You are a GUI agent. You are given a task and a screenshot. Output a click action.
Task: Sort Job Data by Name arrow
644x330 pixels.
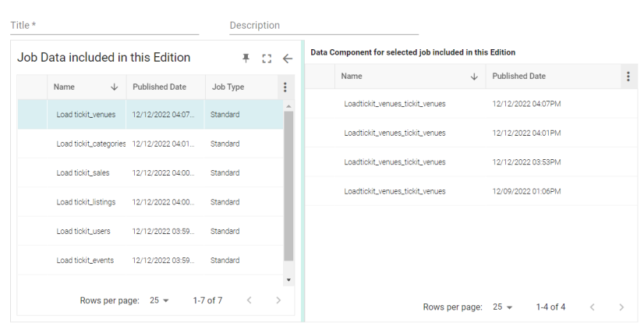click(x=115, y=87)
